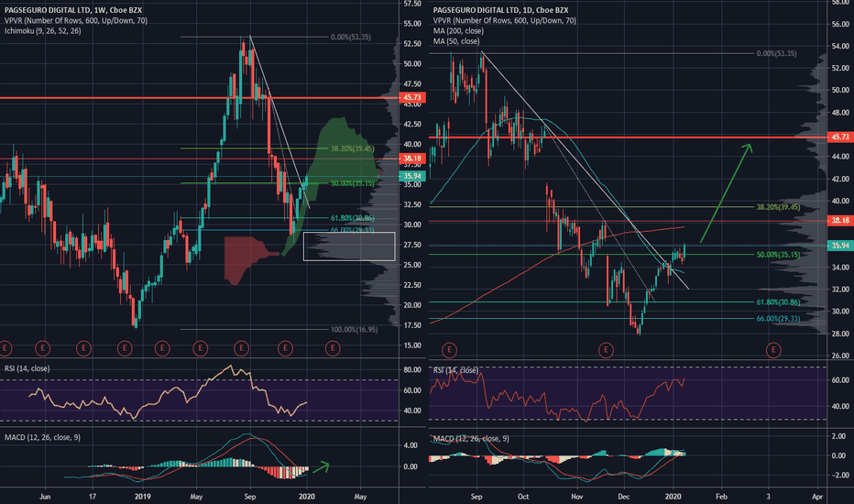Click the green 35.94 last-price label on daily chart
This screenshot has width=854, height=504.
[x=840, y=246]
